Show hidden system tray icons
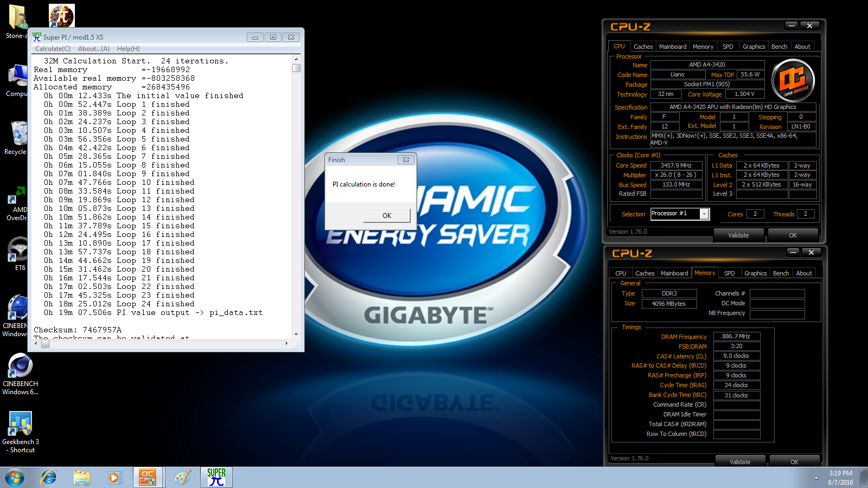This screenshot has width=868, height=488. [816, 478]
